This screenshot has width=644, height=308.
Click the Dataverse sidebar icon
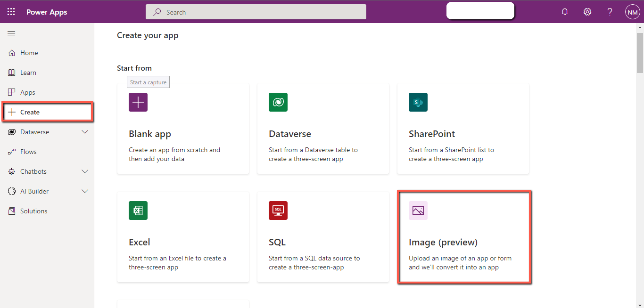[12, 132]
